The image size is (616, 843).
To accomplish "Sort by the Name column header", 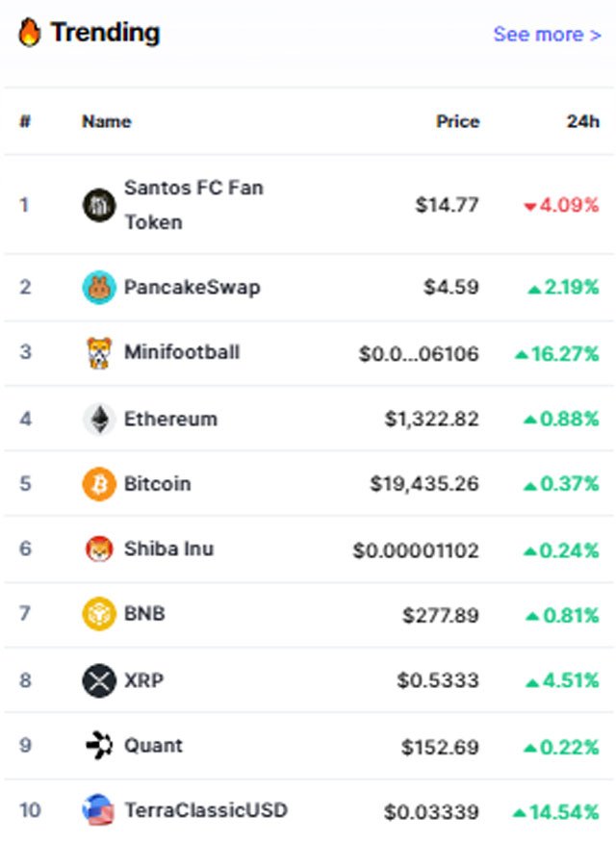I will [107, 121].
